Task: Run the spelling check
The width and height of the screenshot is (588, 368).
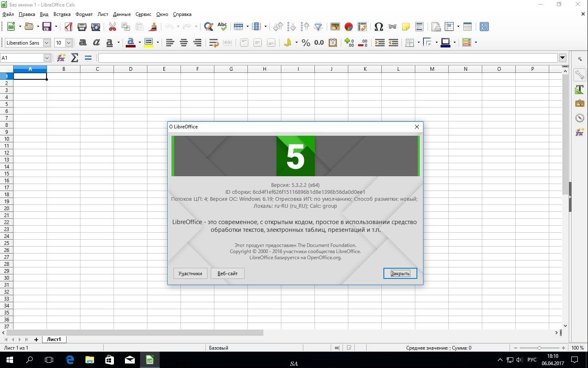Action: (222, 27)
